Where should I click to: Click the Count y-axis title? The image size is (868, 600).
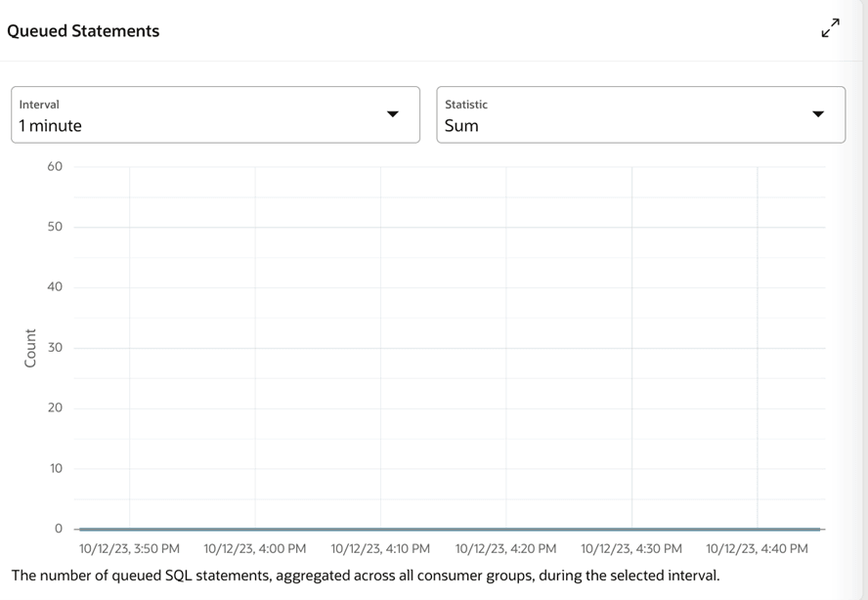(30, 348)
